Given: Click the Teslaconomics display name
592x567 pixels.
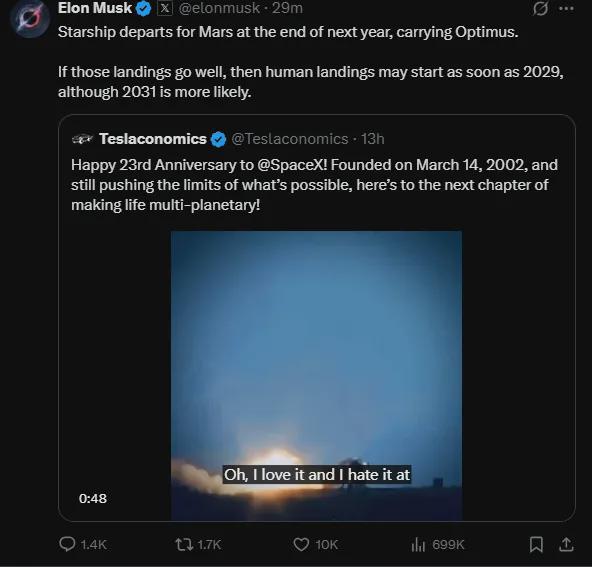Looking at the screenshot, I should click(153, 139).
